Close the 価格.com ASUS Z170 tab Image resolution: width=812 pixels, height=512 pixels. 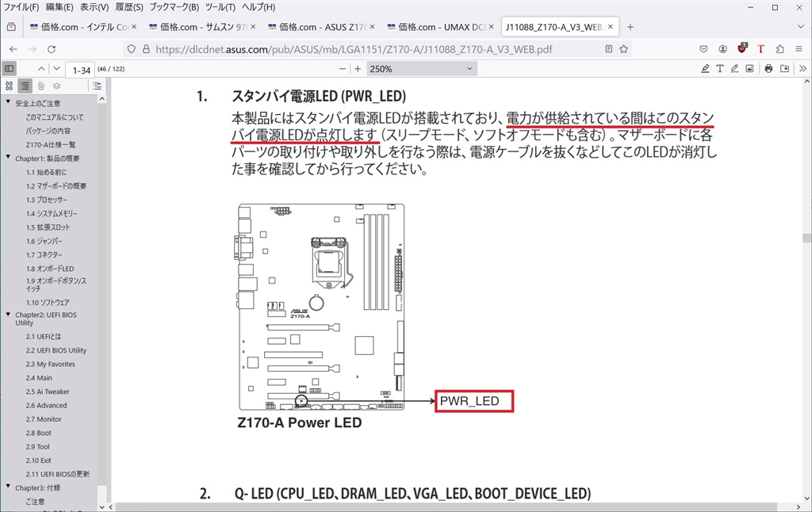click(372, 26)
